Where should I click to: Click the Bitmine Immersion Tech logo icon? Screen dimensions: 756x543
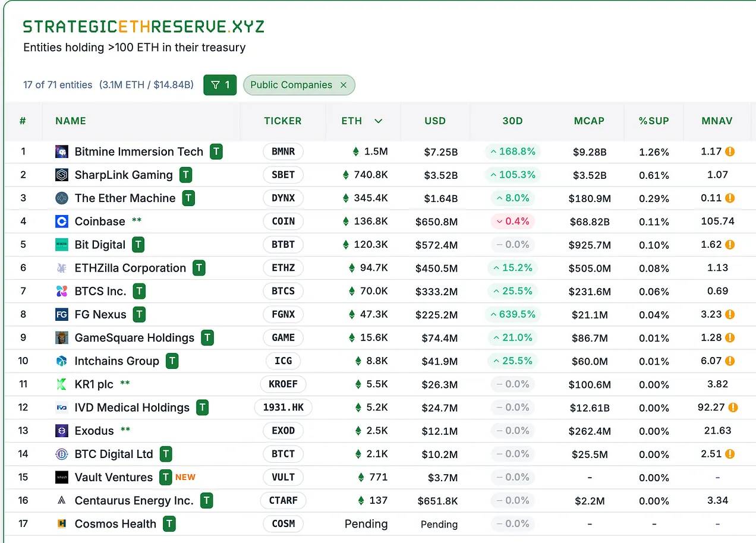point(62,152)
